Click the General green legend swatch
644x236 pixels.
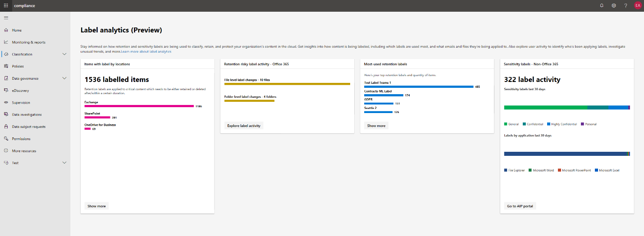point(506,124)
